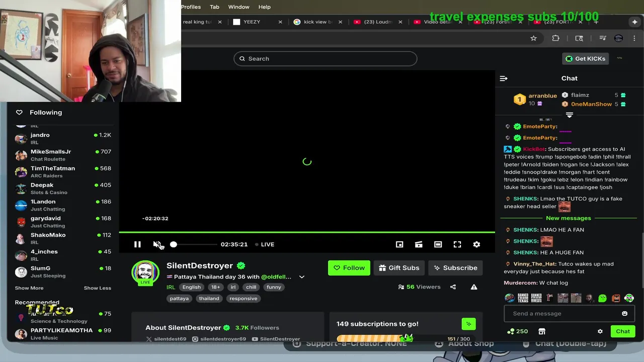Open the media control playlist icon
The height and width of the screenshot is (362, 644).
pos(602,38)
